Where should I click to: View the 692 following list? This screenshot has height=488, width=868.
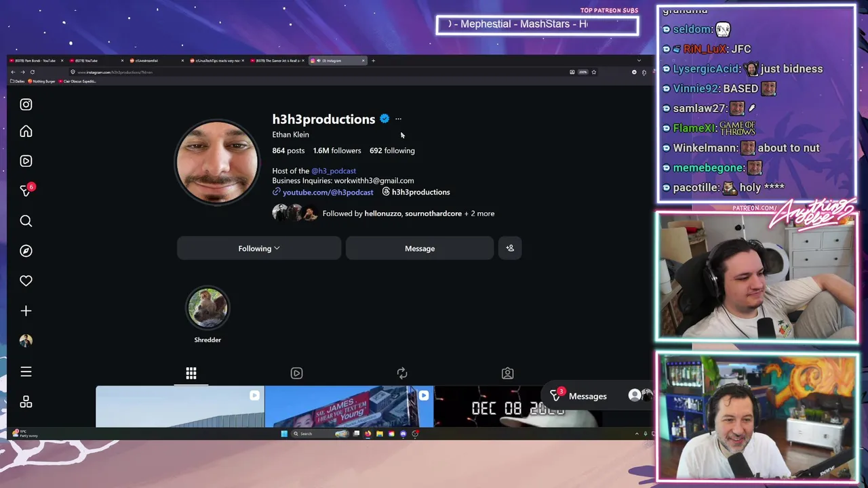pyautogui.click(x=392, y=150)
